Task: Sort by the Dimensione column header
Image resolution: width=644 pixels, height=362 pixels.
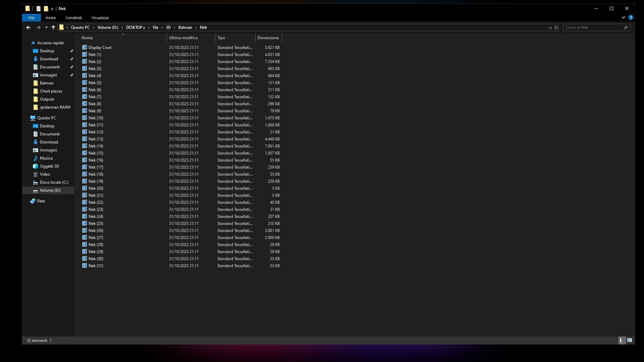Action: coord(268,38)
